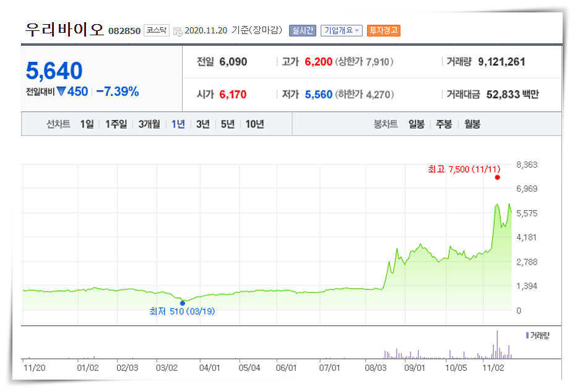Viewport: 575px width, 392px height.
Task: Click the orange 투자경고 badge
Action: (384, 30)
